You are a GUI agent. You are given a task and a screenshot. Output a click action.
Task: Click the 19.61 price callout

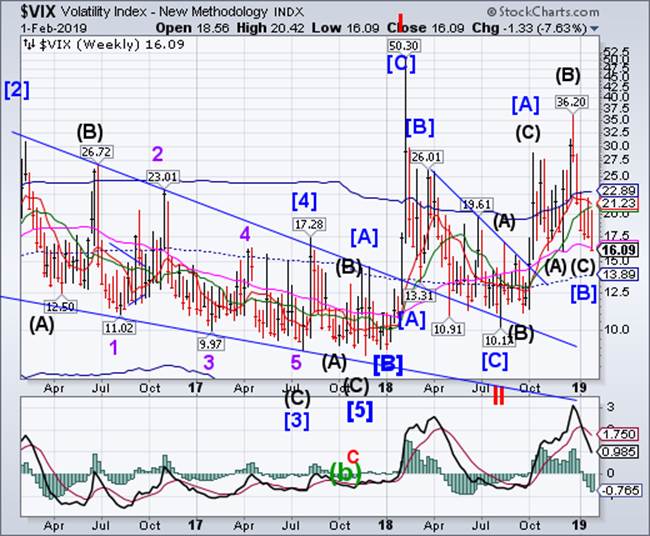[x=477, y=204]
